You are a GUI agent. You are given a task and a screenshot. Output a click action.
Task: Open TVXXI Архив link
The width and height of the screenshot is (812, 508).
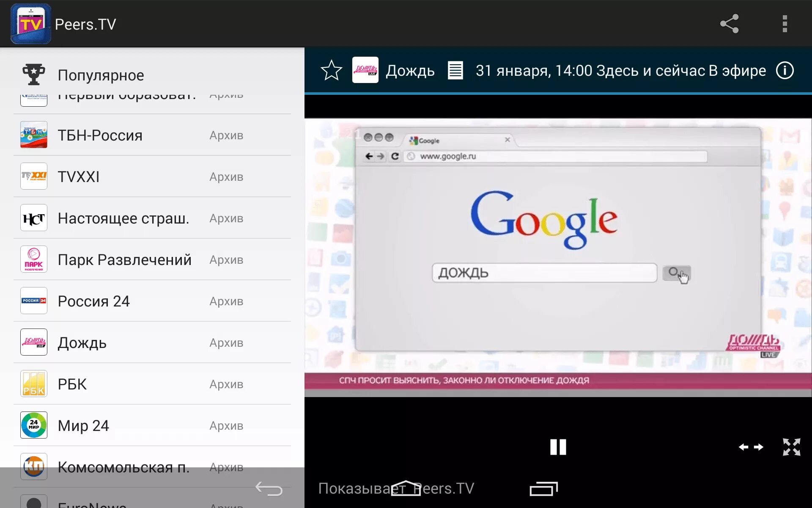point(226,177)
